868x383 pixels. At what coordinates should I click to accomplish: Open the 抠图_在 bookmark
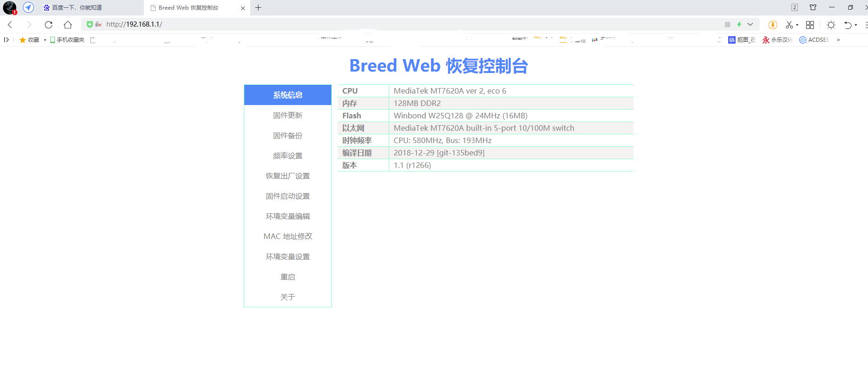click(742, 40)
